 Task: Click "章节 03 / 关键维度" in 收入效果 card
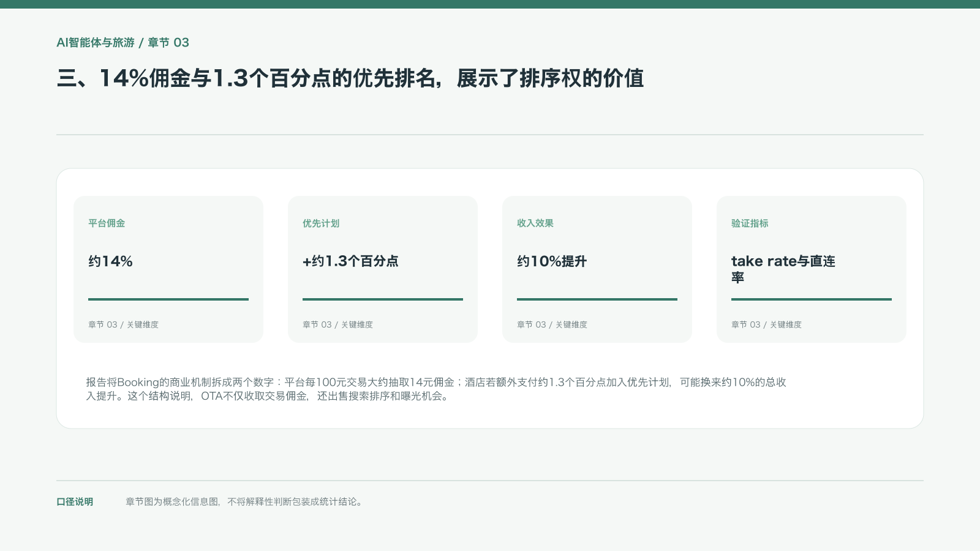point(552,324)
